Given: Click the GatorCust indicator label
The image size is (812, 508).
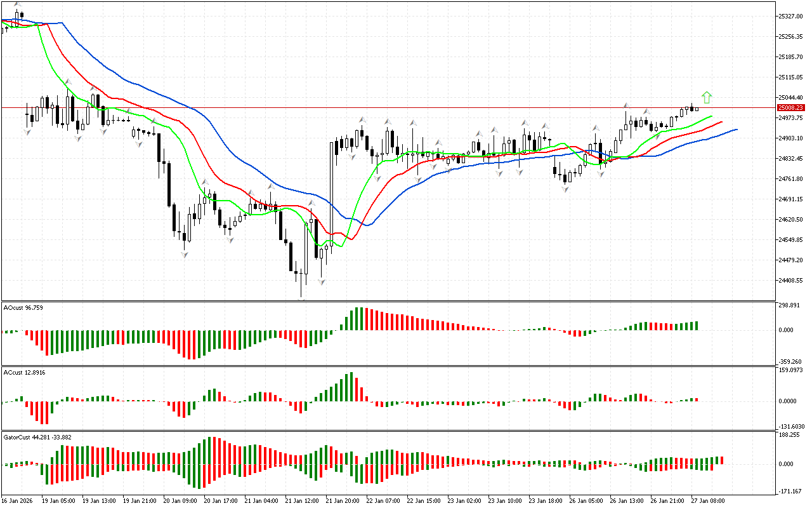Looking at the screenshot, I should click(28, 437).
